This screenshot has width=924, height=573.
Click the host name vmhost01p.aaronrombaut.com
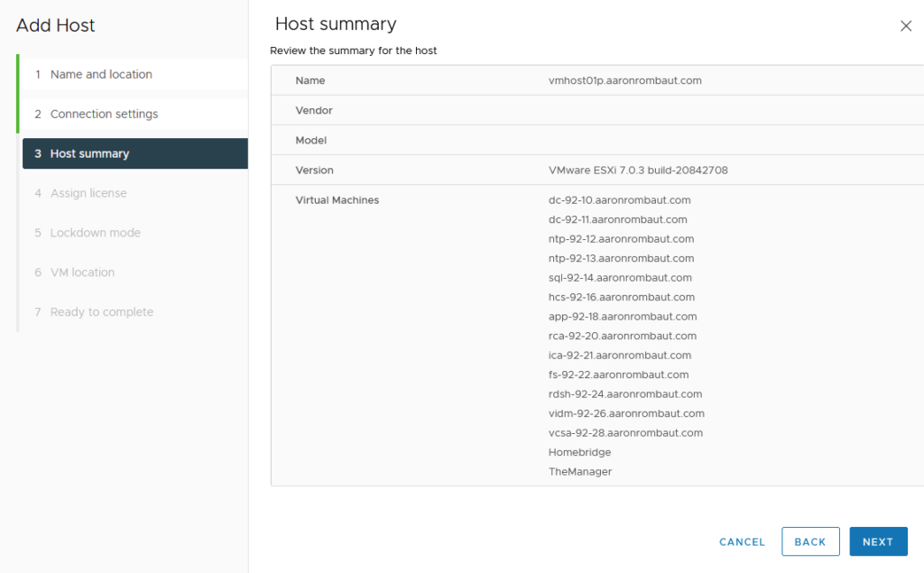click(624, 80)
